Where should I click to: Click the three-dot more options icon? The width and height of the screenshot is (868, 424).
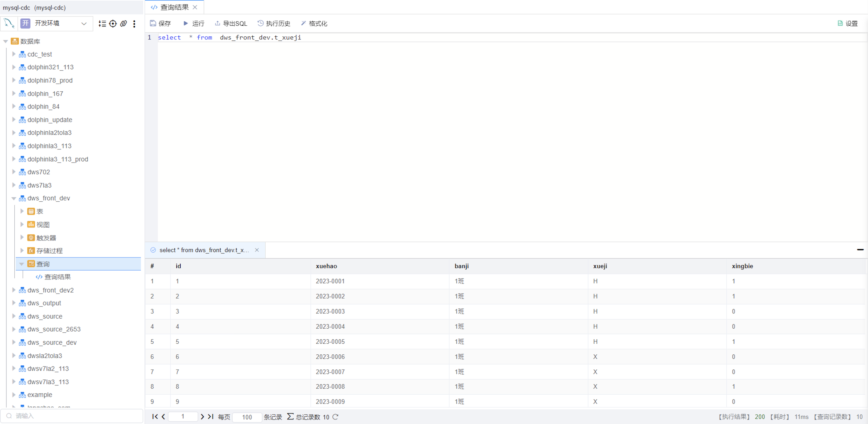tap(134, 24)
